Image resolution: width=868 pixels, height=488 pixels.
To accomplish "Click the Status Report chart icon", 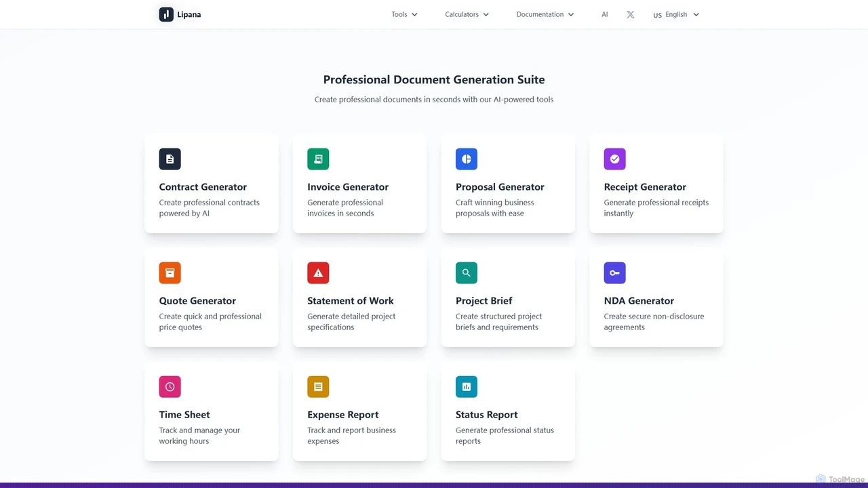I will pyautogui.click(x=467, y=387).
